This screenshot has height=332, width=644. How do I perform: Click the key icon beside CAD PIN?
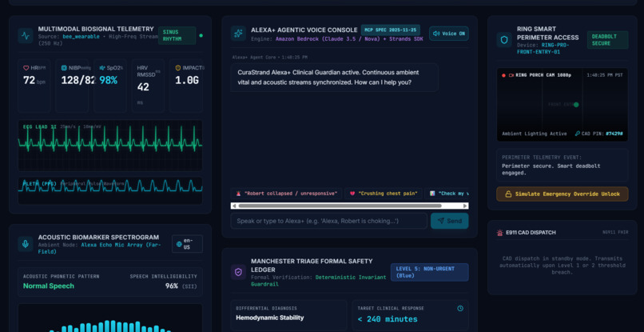tap(578, 134)
